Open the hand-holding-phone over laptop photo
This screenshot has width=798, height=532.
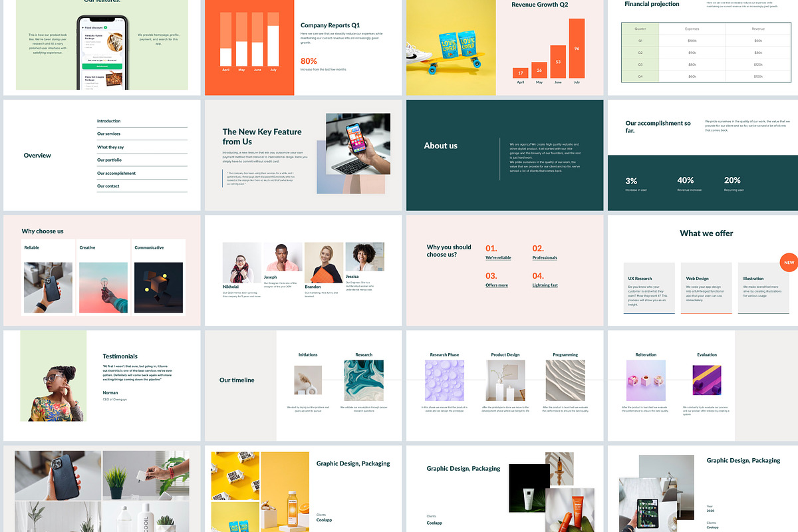point(358,144)
